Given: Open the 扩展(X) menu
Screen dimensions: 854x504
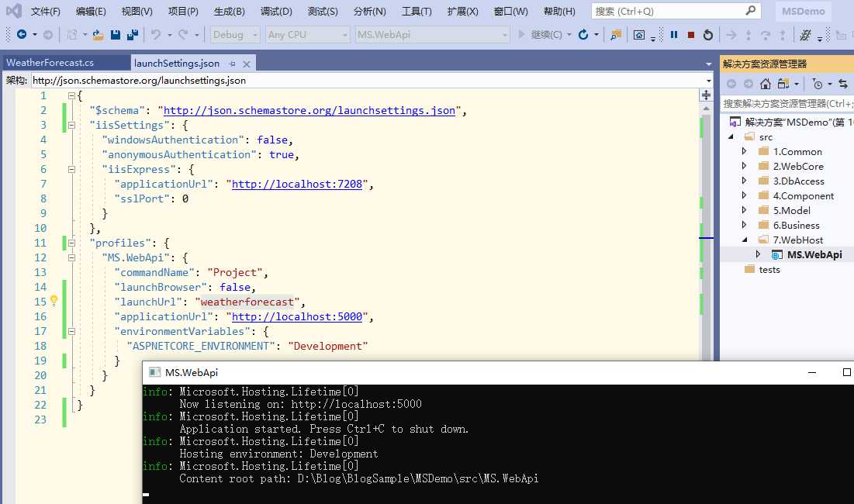Looking at the screenshot, I should [x=462, y=11].
